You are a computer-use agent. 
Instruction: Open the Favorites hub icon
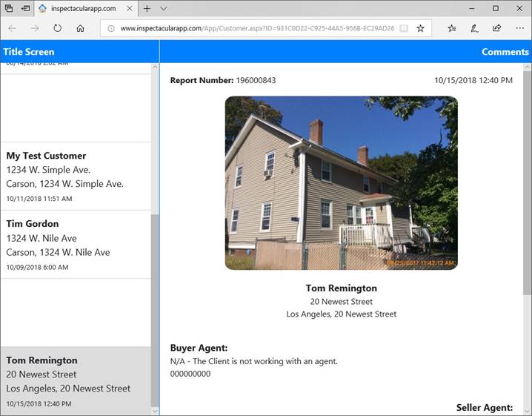(451, 28)
